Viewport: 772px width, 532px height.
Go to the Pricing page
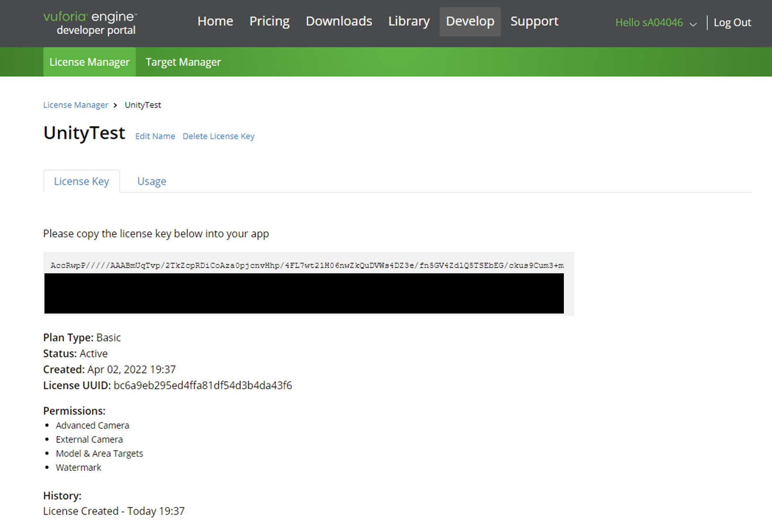pos(269,21)
